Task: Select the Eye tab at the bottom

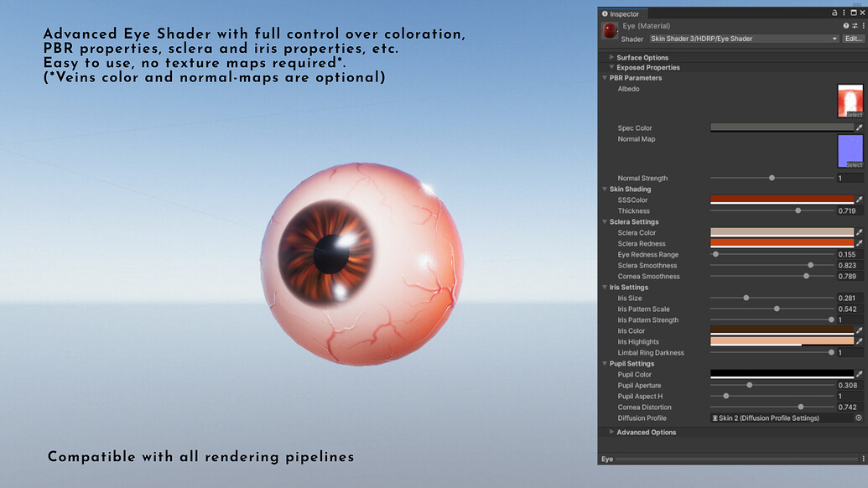Action: tap(606, 459)
